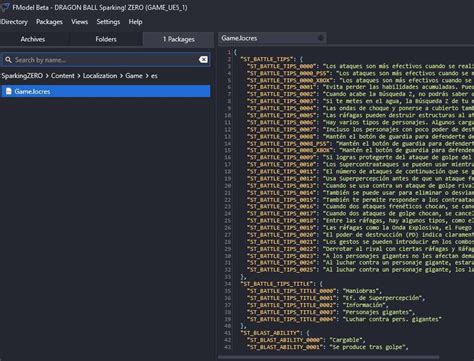
Task: Switch to the Folders tab
Action: [x=106, y=39]
